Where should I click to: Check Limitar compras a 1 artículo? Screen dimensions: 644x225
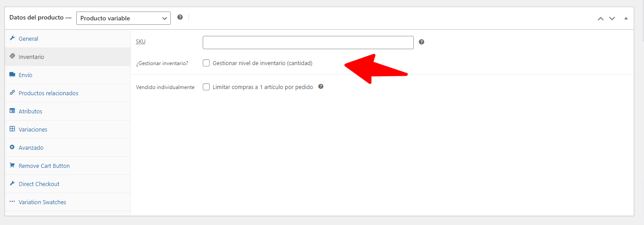206,87
